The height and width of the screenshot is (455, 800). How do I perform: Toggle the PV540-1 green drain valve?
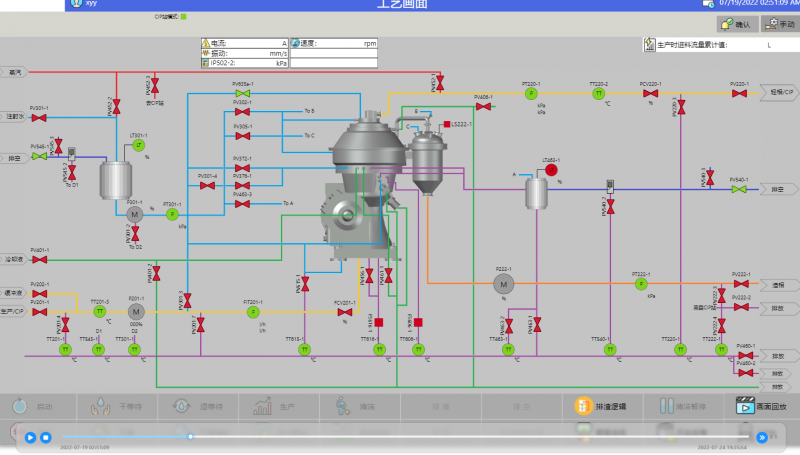739,189
